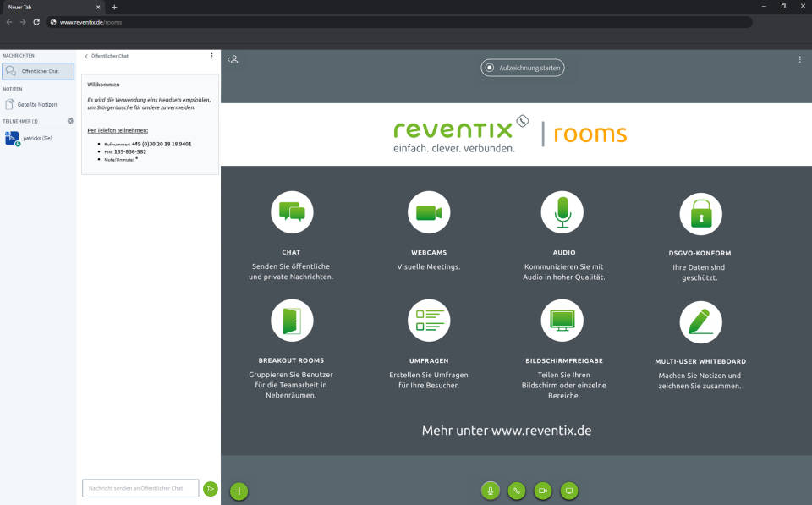
Task: Click the TEILNEHMER (1) section label
Action: [x=20, y=121]
